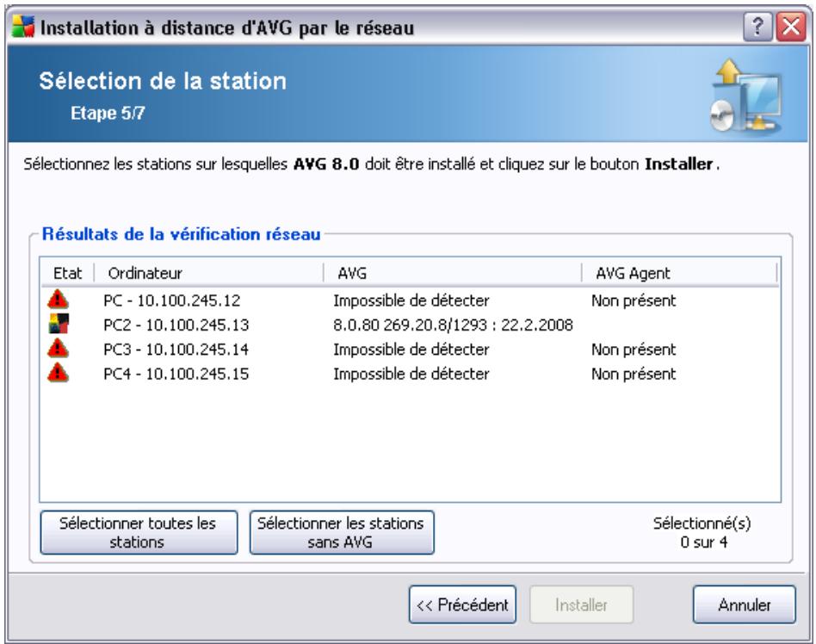Click Impossible de détecter in the PC4 row
The height and width of the screenshot is (644, 816).
pyautogui.click(x=411, y=374)
